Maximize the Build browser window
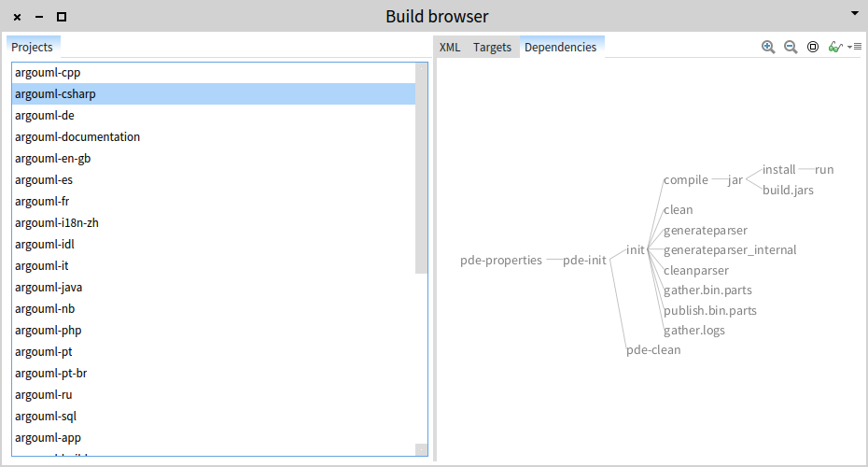868x467 pixels. (62, 17)
